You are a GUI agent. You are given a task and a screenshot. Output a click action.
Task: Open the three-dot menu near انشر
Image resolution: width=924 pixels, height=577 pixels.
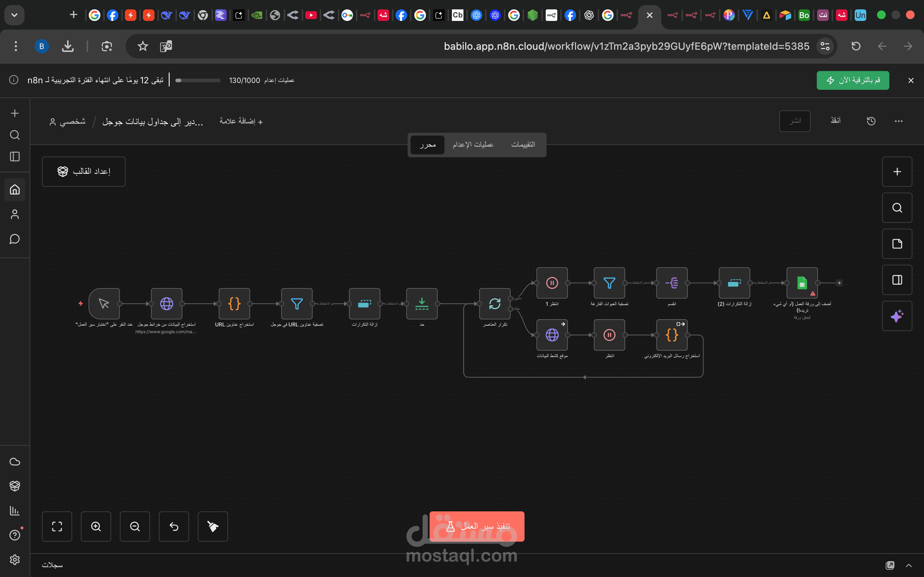(898, 121)
